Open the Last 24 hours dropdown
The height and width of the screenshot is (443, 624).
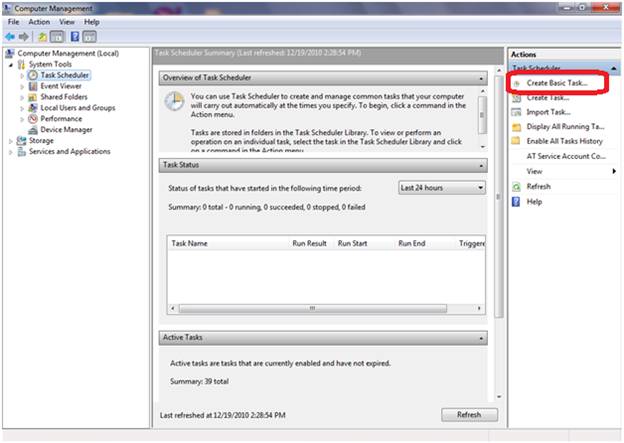coord(441,187)
